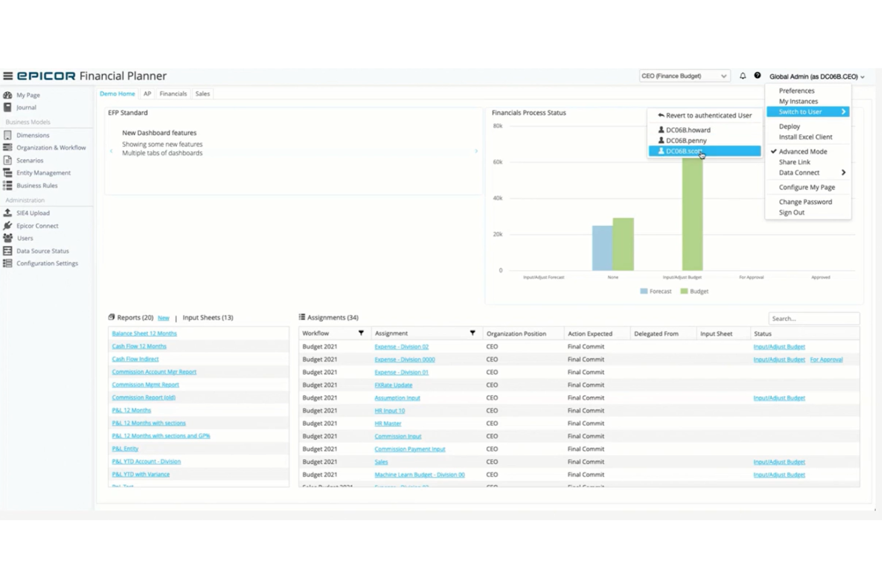Viewport: 882px width, 588px height.
Task: Disable Advanced Mode in the user menu
Action: coord(803,151)
